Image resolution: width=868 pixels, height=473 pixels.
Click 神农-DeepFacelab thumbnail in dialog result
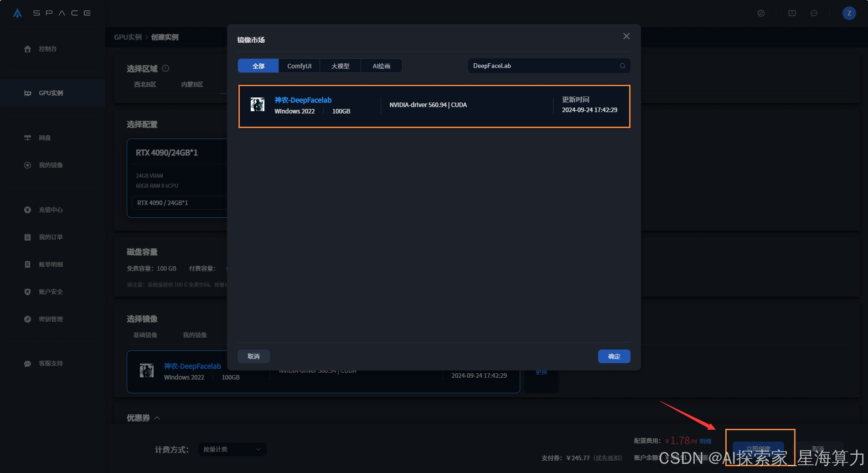[258, 104]
